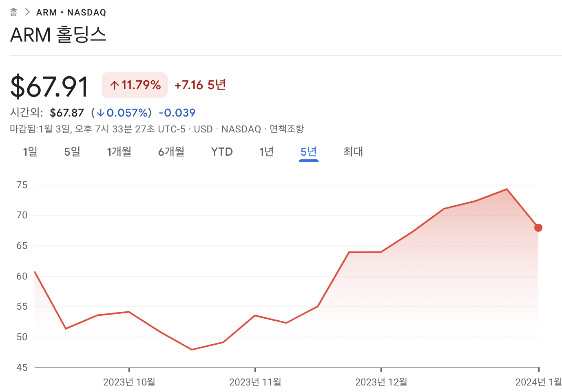Switch to the 1개월 chart view
This screenshot has height=392, width=562.
tap(119, 151)
